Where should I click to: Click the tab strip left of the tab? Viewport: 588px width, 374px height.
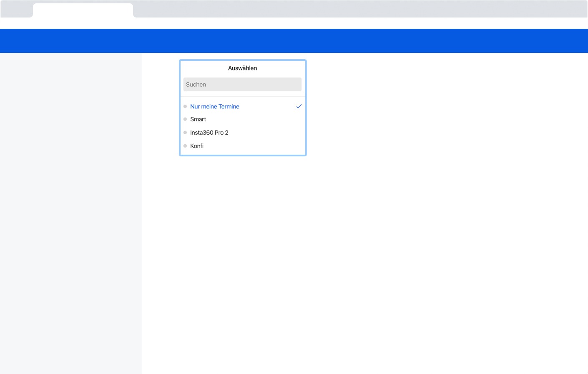(17, 9)
